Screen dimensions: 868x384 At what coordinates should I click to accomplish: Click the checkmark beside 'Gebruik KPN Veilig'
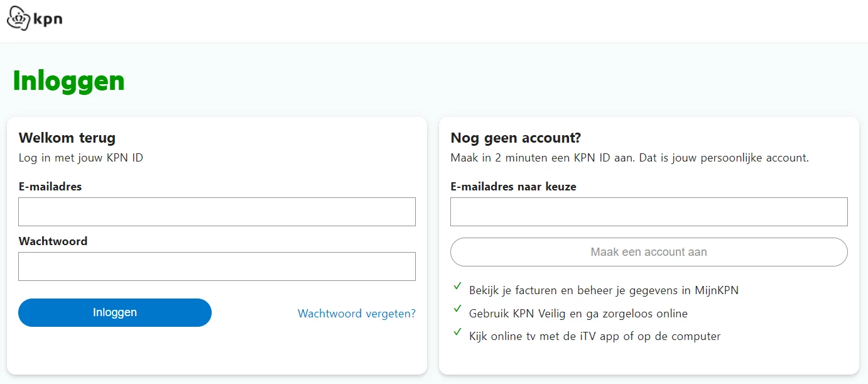[457, 309]
